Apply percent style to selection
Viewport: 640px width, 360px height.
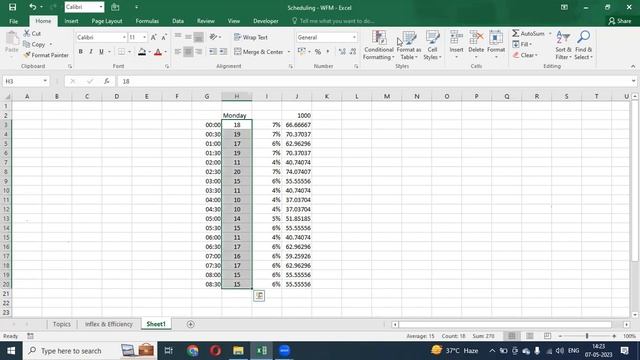tap(318, 52)
